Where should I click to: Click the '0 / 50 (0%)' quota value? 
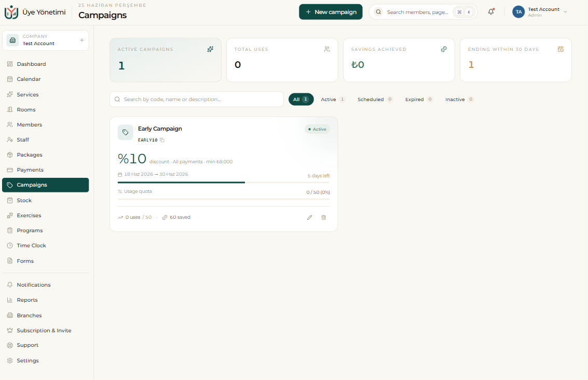[x=318, y=192]
